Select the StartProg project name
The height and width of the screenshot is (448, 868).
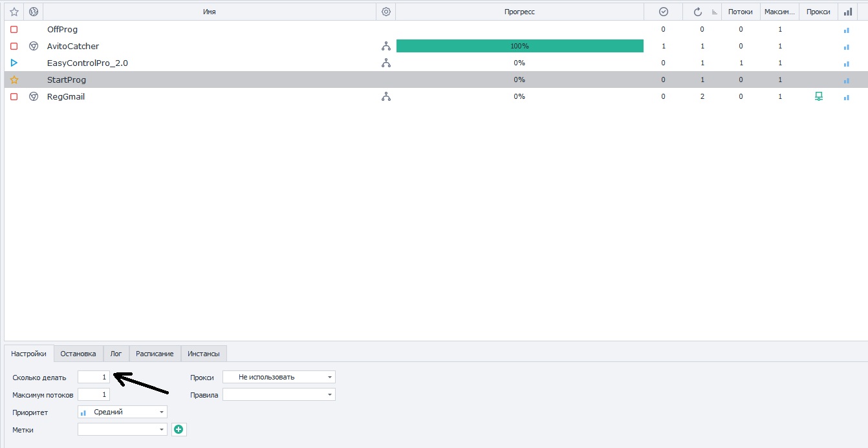[67, 80]
